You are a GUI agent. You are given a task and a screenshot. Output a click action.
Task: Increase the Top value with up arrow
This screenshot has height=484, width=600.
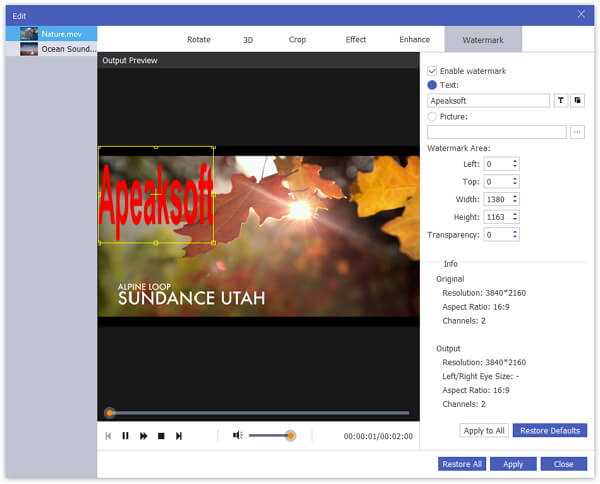[x=515, y=179]
